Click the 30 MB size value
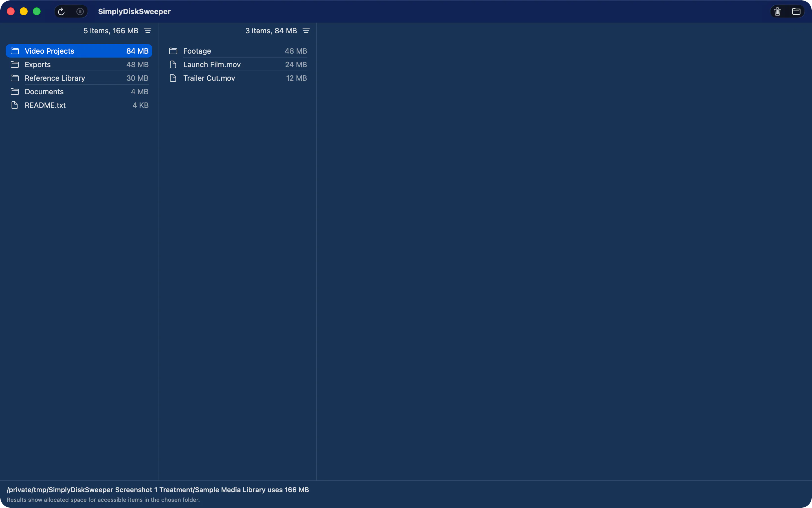Screen dimensions: 812x508 [137, 78]
